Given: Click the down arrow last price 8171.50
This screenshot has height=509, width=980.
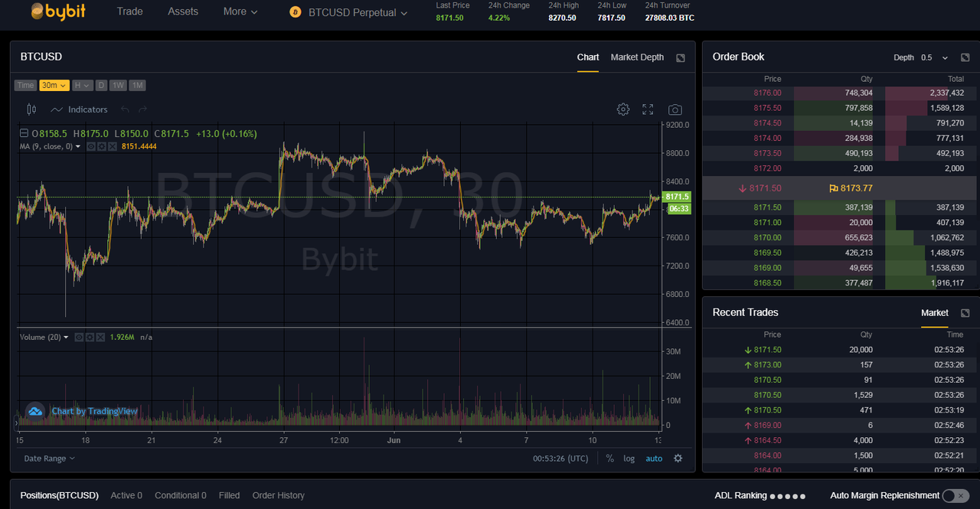Looking at the screenshot, I should tap(759, 188).
